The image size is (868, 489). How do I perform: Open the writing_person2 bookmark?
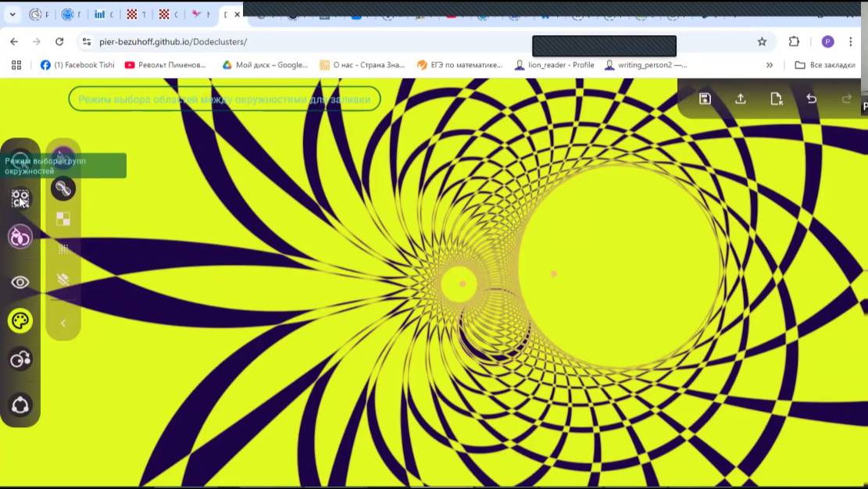pyautogui.click(x=645, y=65)
